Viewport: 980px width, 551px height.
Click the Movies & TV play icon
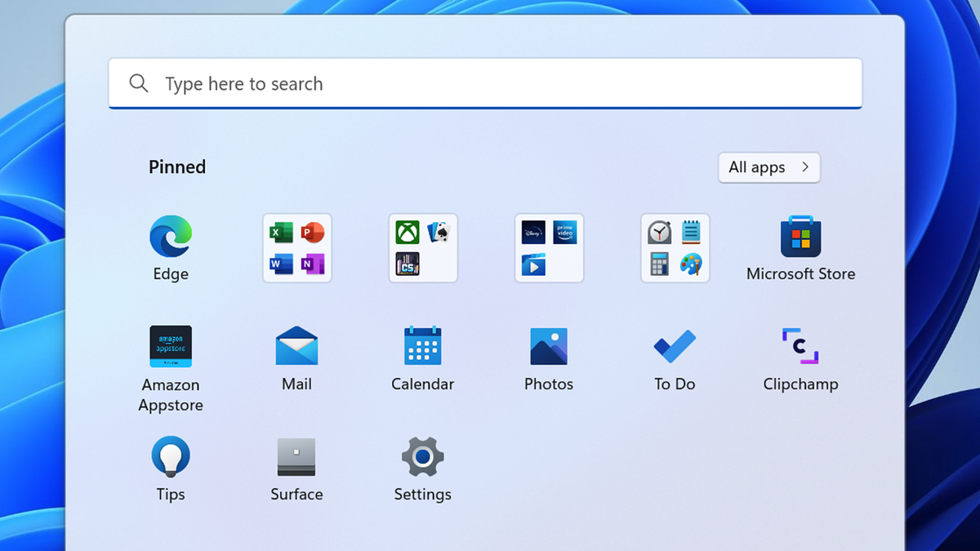point(533,264)
